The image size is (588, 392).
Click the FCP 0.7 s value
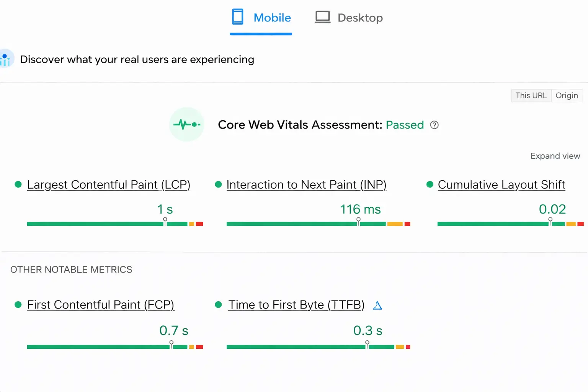pyautogui.click(x=174, y=330)
